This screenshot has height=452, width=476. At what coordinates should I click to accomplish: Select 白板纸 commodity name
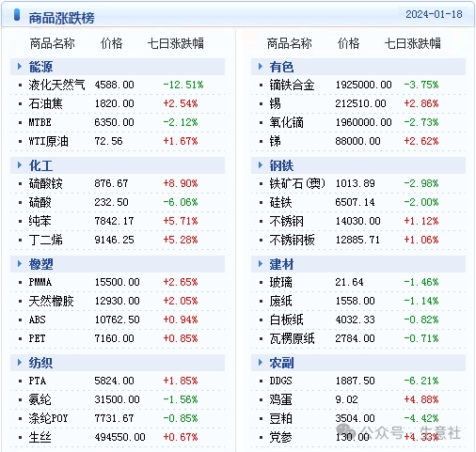coord(286,320)
